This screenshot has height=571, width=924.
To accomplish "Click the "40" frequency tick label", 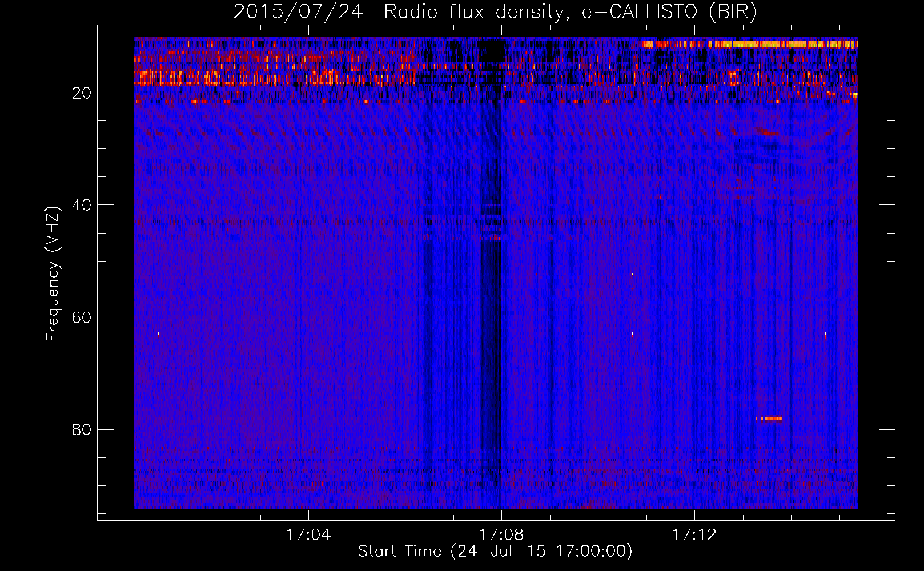I will pyautogui.click(x=82, y=205).
